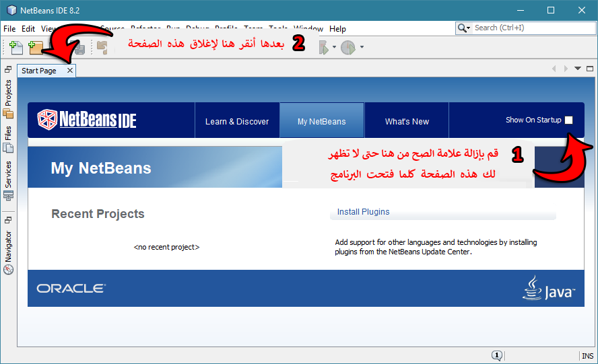Expand the Debug Project dropdown arrow
This screenshot has width=598, height=364.
334,47
